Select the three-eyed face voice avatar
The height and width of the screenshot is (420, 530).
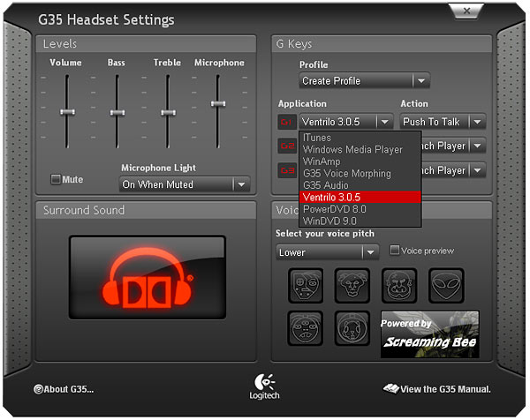click(x=306, y=327)
